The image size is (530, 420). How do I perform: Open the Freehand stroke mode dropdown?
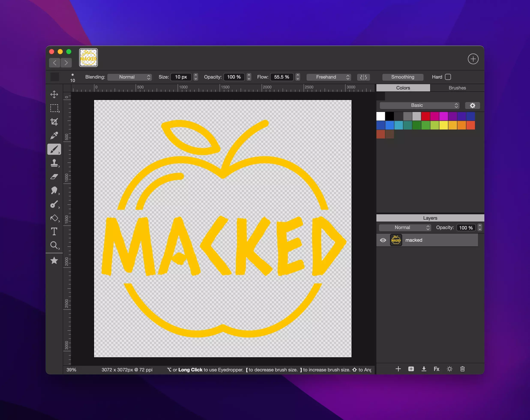(328, 77)
